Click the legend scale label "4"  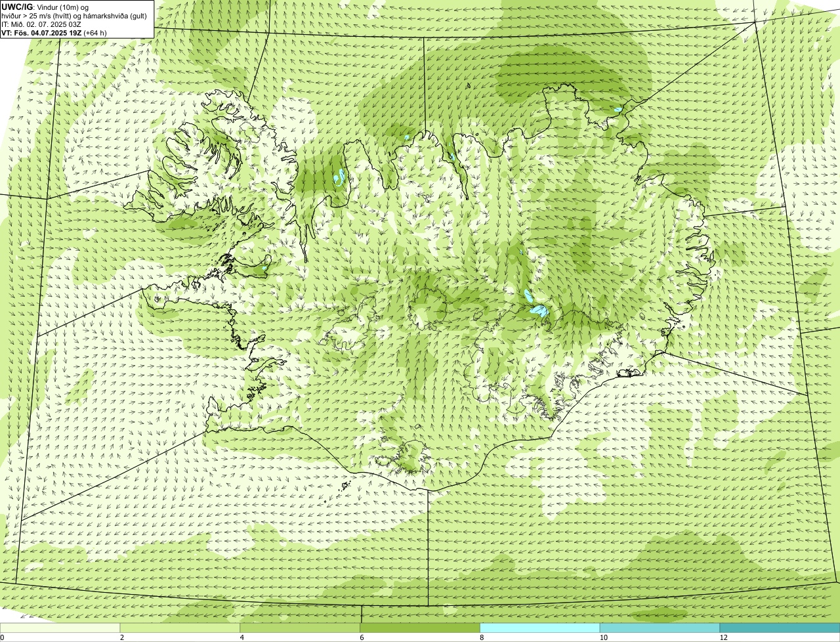(x=241, y=637)
